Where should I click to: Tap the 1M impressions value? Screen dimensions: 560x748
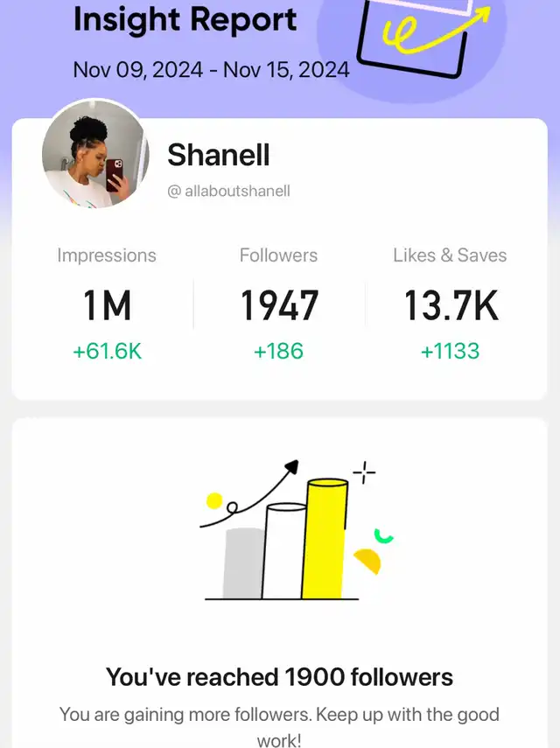(107, 305)
